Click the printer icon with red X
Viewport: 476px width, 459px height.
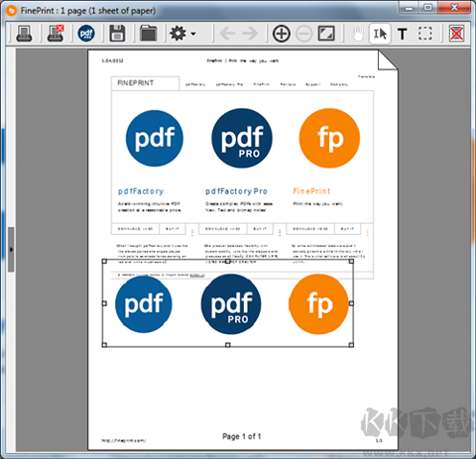pyautogui.click(x=56, y=34)
